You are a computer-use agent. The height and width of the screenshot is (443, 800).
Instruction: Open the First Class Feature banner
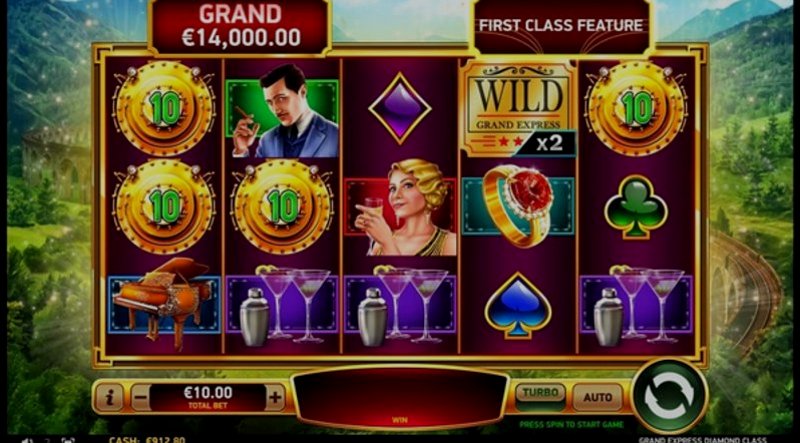click(x=561, y=26)
